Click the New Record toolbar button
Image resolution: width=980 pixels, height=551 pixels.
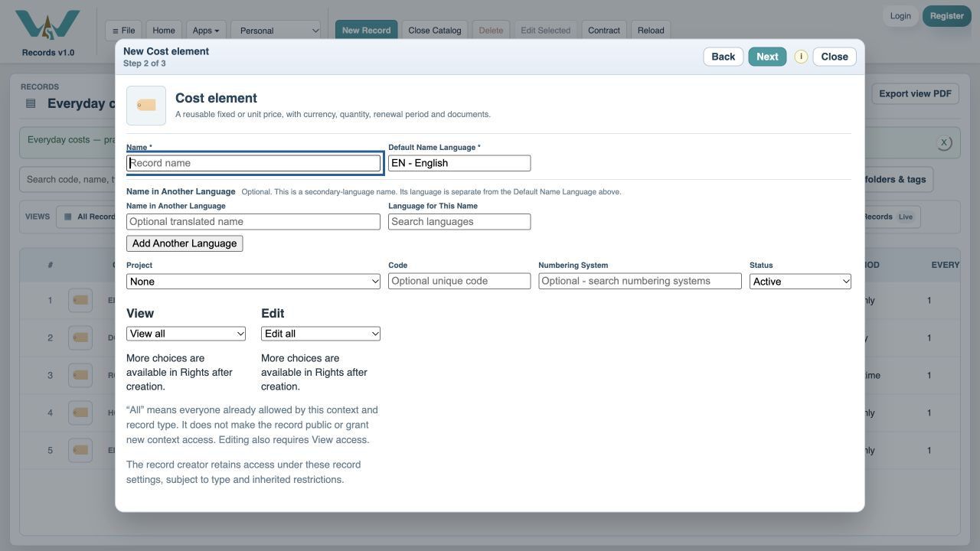coord(366,31)
